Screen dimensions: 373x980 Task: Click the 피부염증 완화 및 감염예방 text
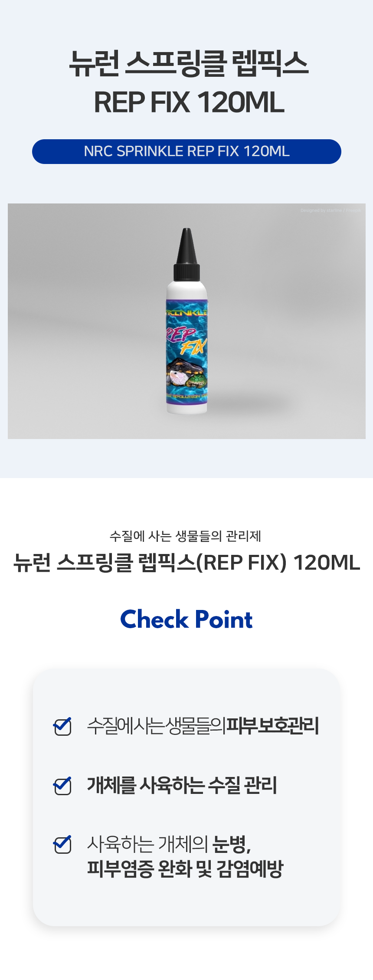[185, 869]
